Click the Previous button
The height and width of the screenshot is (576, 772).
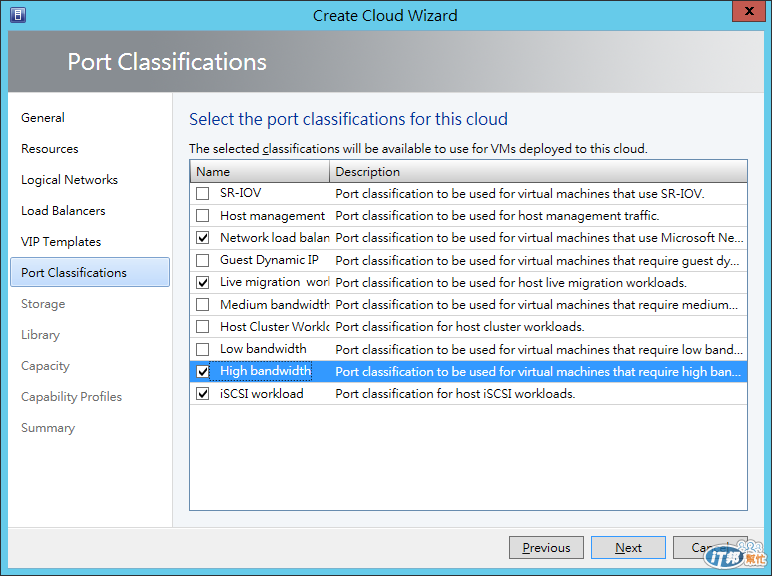pyautogui.click(x=546, y=548)
